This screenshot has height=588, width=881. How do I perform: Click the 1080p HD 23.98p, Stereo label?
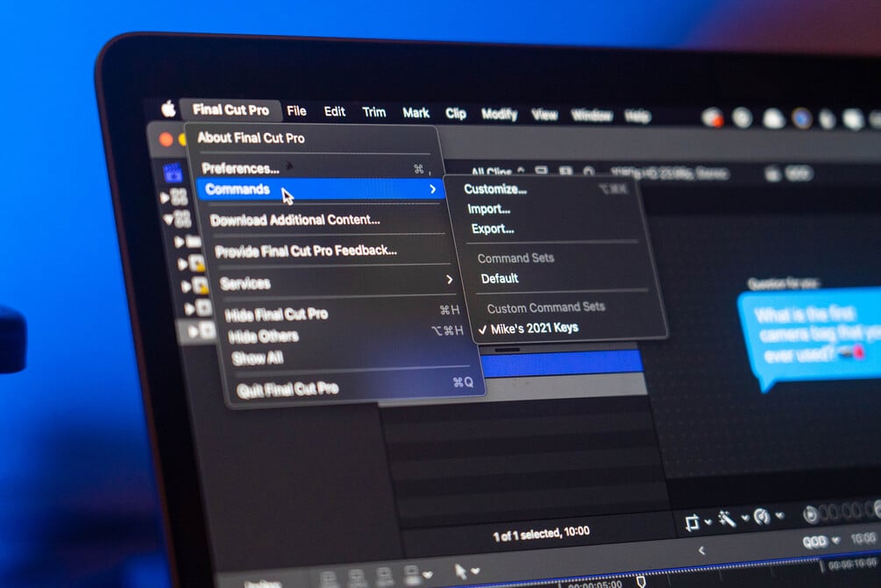[669, 173]
